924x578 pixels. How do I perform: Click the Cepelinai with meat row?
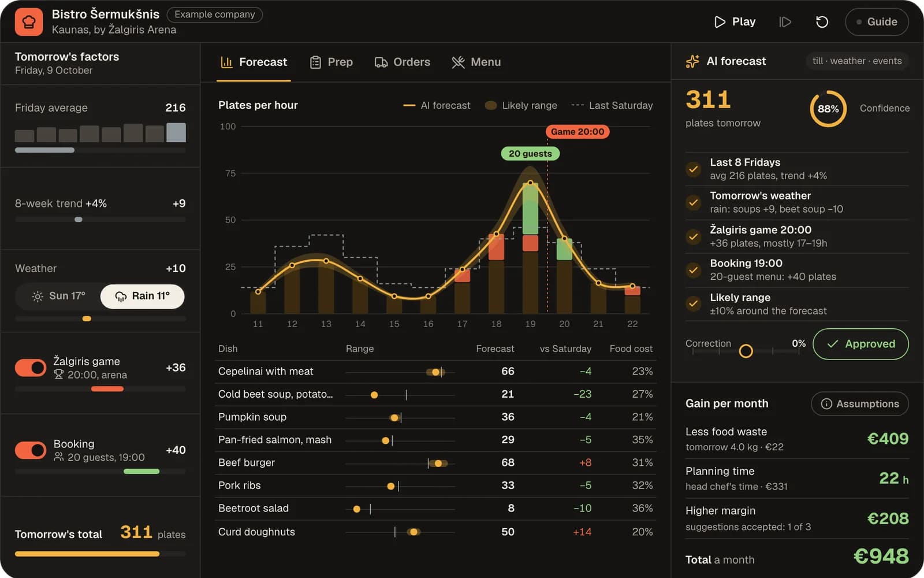[435, 372]
